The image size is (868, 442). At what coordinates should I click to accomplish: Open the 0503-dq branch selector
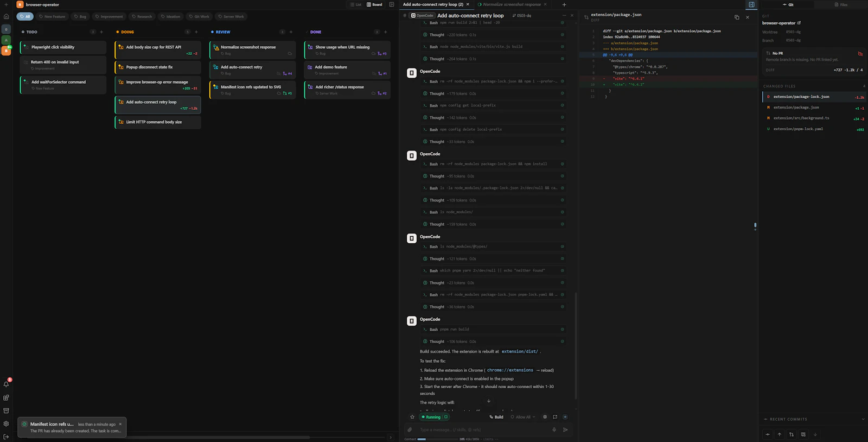point(522,16)
